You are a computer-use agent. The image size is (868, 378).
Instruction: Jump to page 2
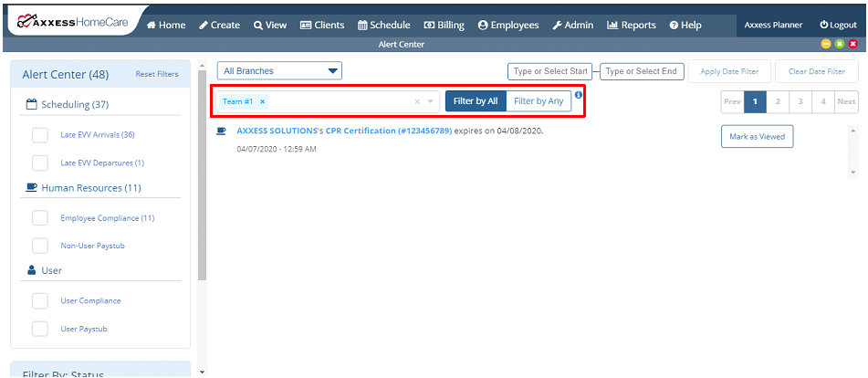click(778, 102)
